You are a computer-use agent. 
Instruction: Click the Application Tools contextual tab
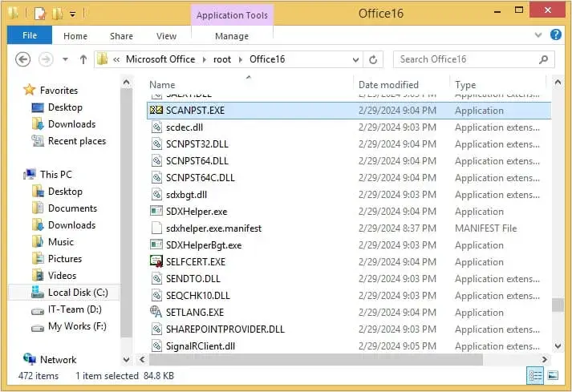click(232, 15)
